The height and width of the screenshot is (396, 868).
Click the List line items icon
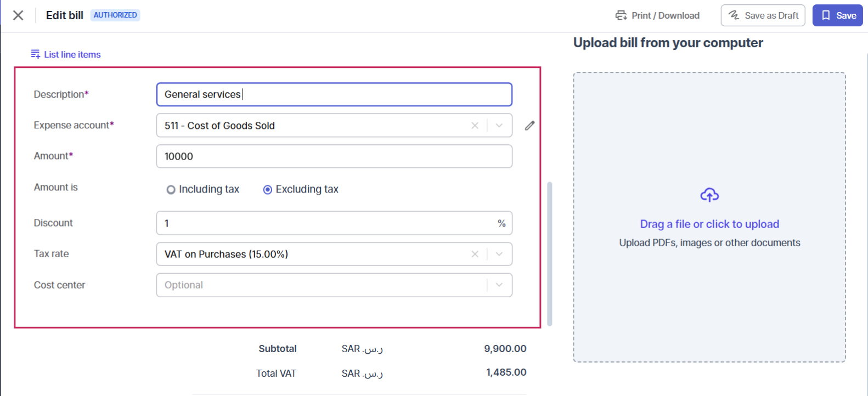tap(35, 54)
